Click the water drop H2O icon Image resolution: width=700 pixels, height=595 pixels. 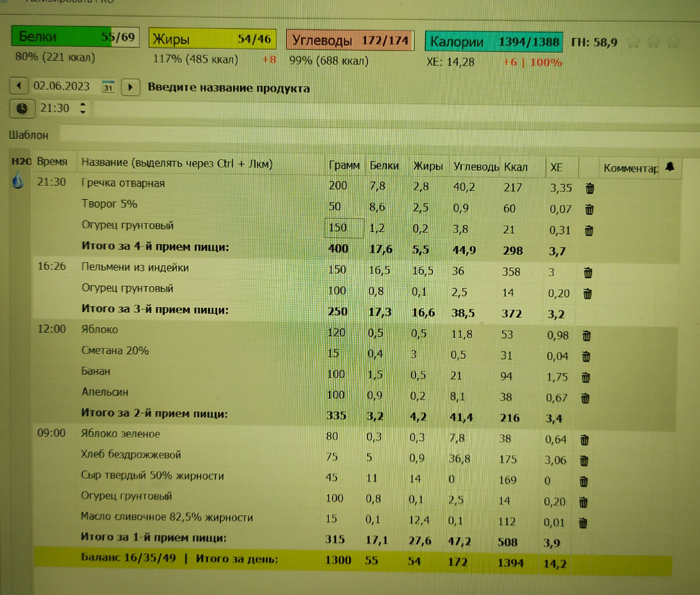pyautogui.click(x=18, y=180)
